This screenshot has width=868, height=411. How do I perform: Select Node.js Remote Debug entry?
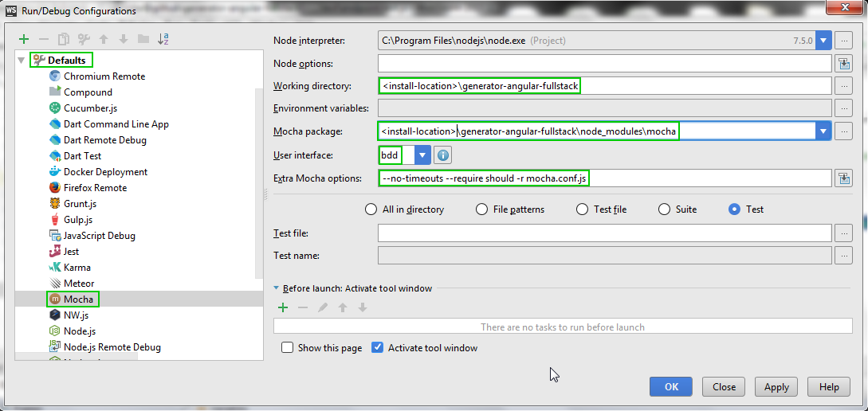[112, 347]
